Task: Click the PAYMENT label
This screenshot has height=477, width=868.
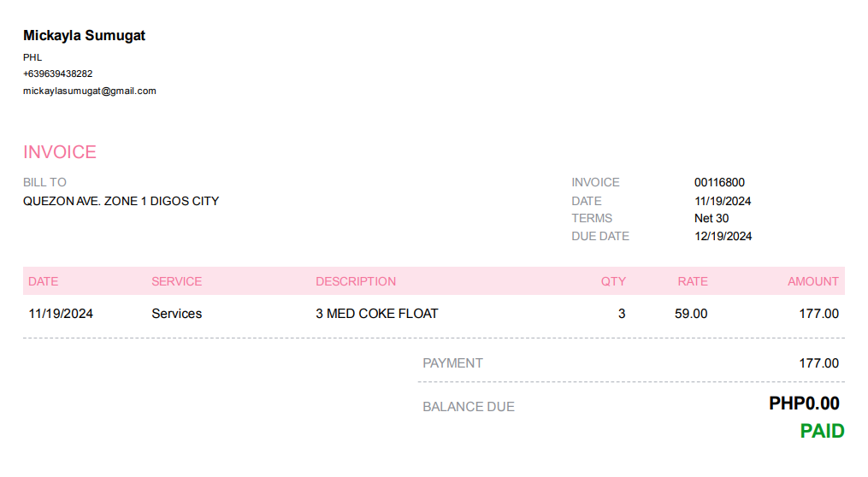Action: coord(452,363)
